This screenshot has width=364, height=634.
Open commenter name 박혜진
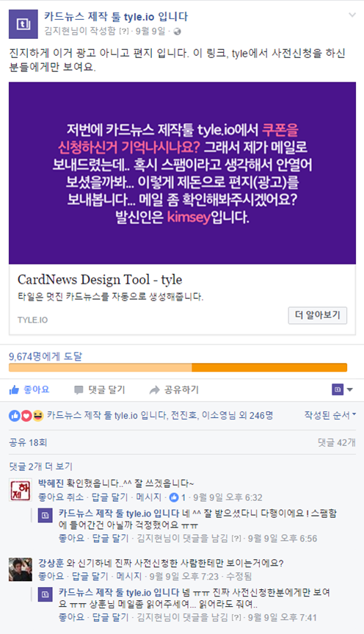pyautogui.click(x=51, y=483)
